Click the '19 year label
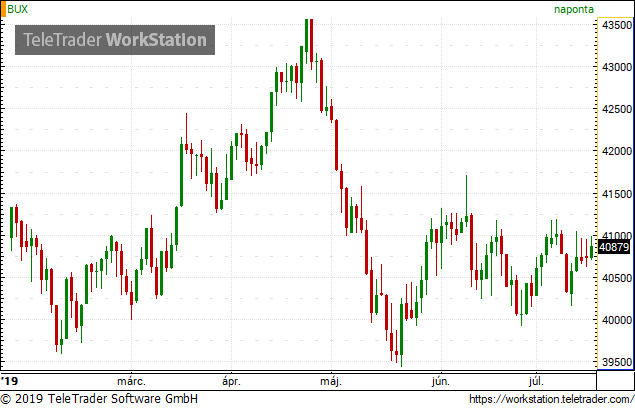 [x=10, y=381]
